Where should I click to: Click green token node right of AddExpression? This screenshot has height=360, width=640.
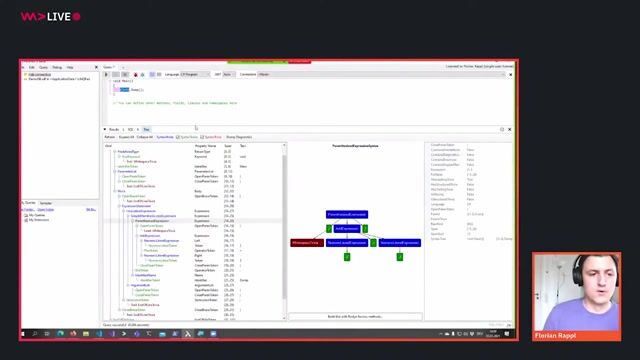pyautogui.click(x=365, y=229)
